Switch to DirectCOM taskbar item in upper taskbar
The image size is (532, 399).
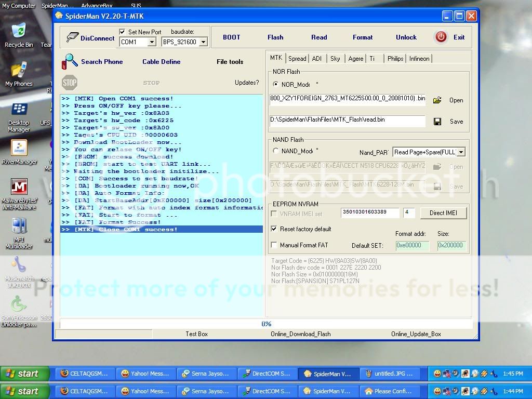(x=267, y=374)
